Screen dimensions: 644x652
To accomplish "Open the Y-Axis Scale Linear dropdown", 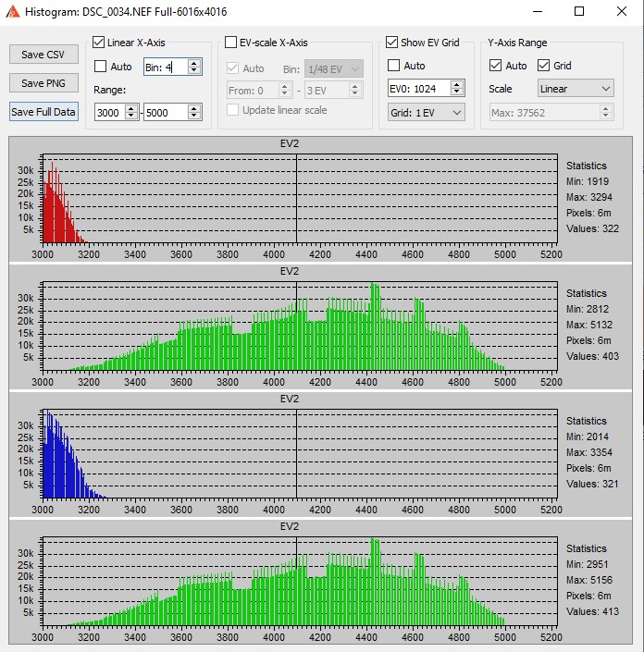I will tap(575, 89).
